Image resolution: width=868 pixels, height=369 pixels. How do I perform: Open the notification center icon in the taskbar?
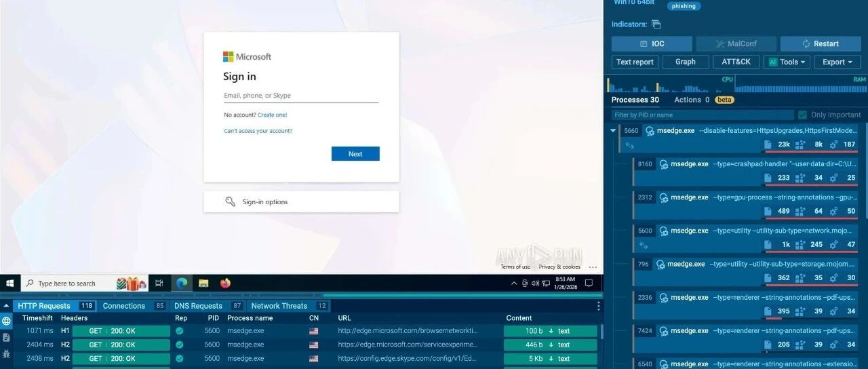point(589,284)
